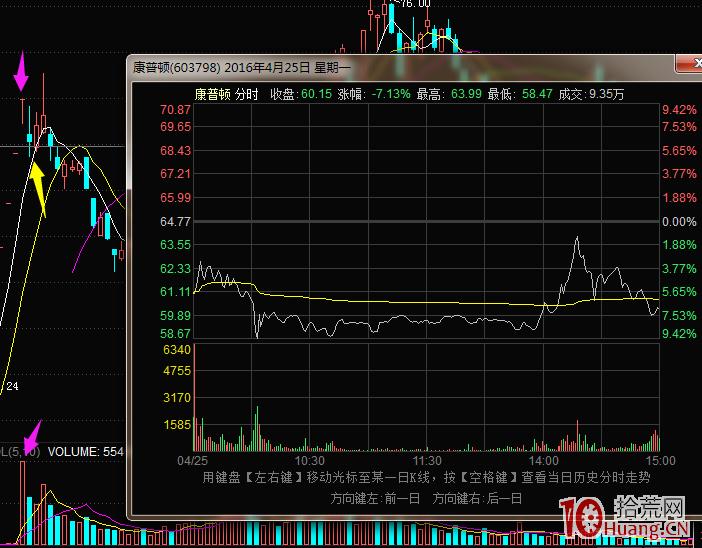
Task: Click the trade volume value 9.35万
Action: [606, 94]
